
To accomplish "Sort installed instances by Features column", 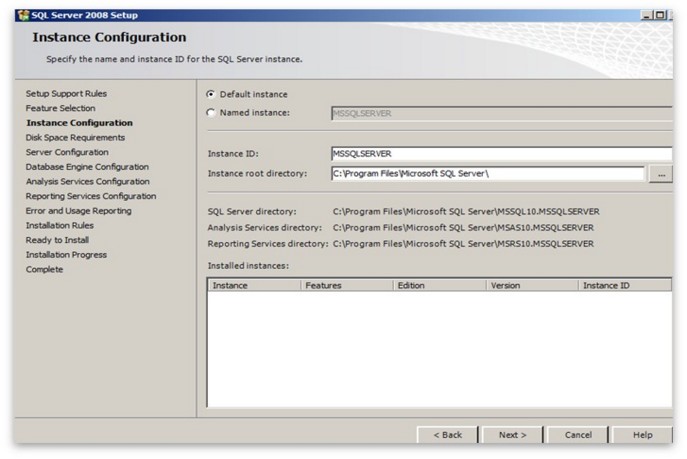I will coord(347,285).
